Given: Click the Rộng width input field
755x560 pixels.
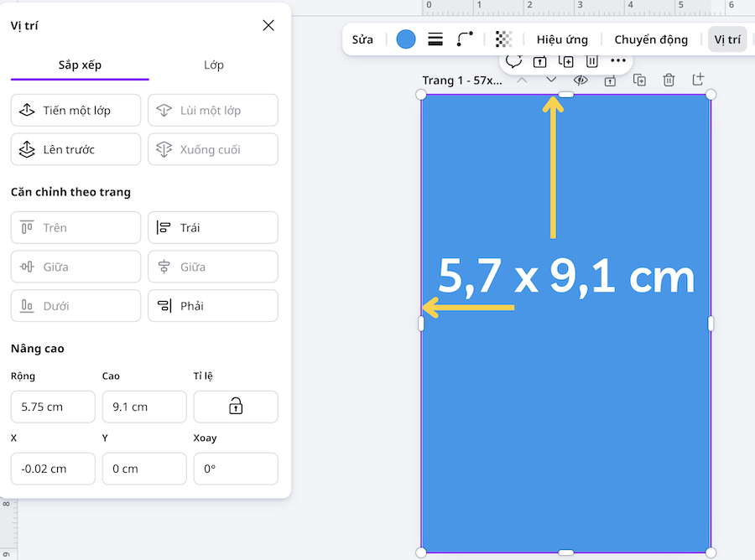Looking at the screenshot, I should tap(53, 407).
